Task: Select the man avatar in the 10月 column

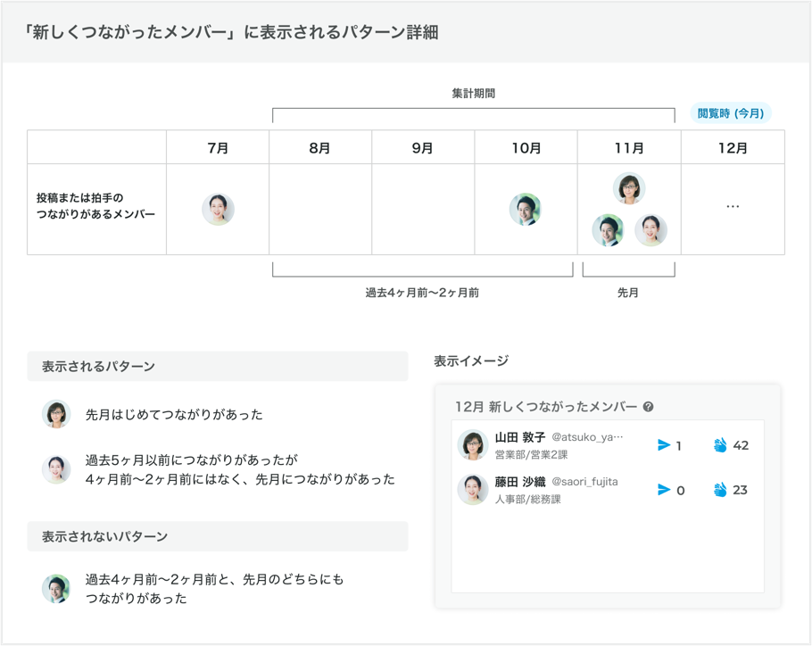Action: click(525, 209)
